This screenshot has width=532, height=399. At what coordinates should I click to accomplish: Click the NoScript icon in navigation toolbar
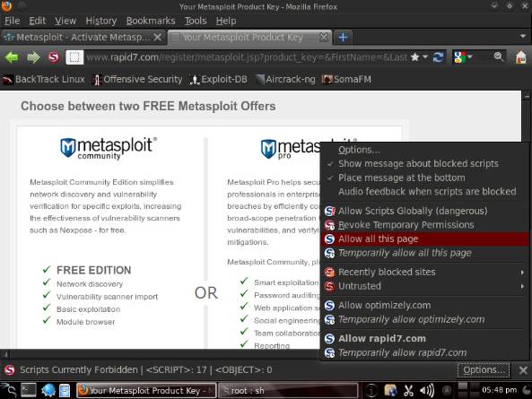[x=54, y=57]
